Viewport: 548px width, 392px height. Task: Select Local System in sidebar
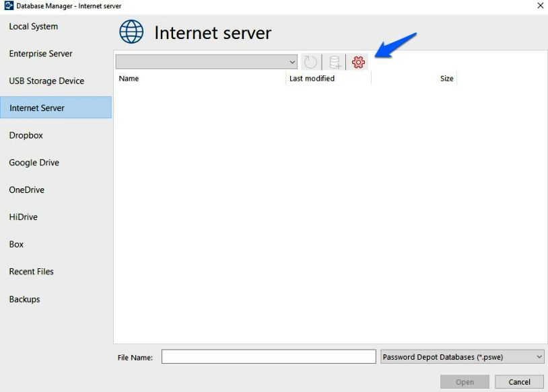coord(34,26)
